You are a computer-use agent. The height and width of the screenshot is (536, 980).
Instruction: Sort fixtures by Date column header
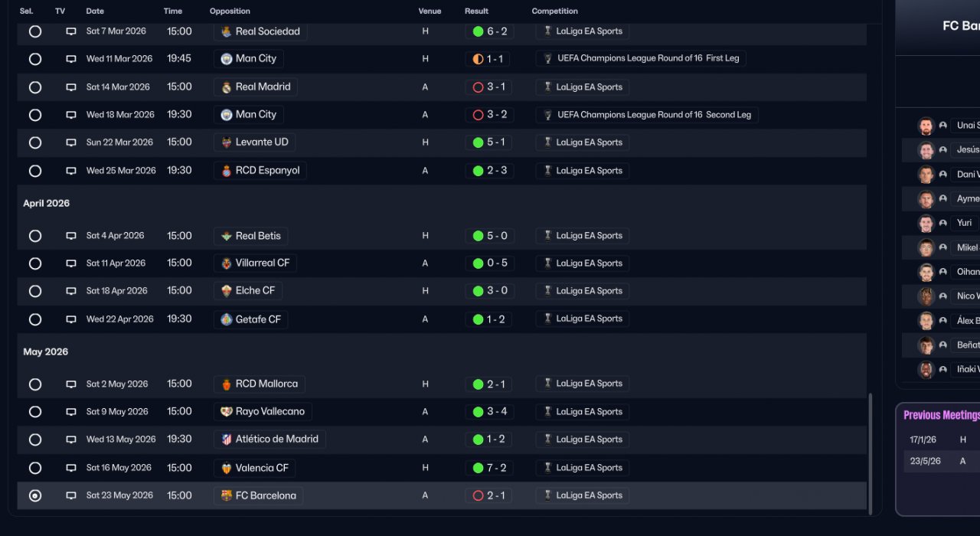click(95, 11)
